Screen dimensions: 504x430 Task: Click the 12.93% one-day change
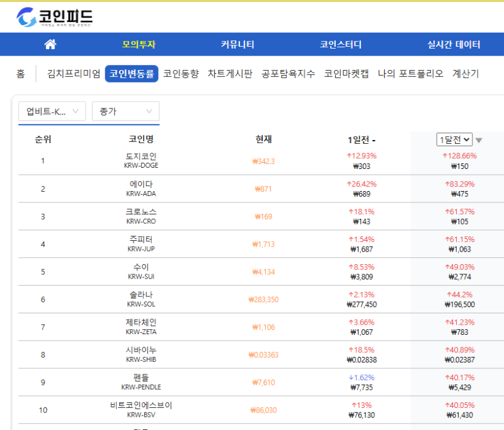[362, 156]
